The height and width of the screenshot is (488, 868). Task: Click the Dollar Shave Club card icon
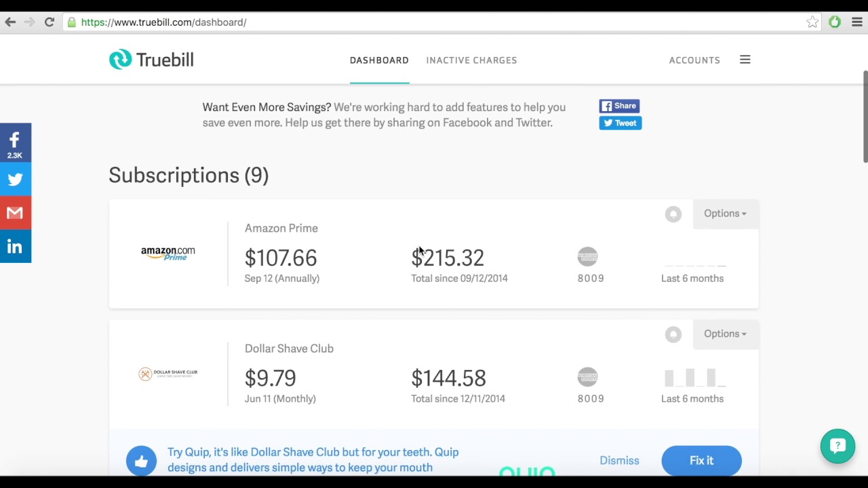pyautogui.click(x=588, y=377)
